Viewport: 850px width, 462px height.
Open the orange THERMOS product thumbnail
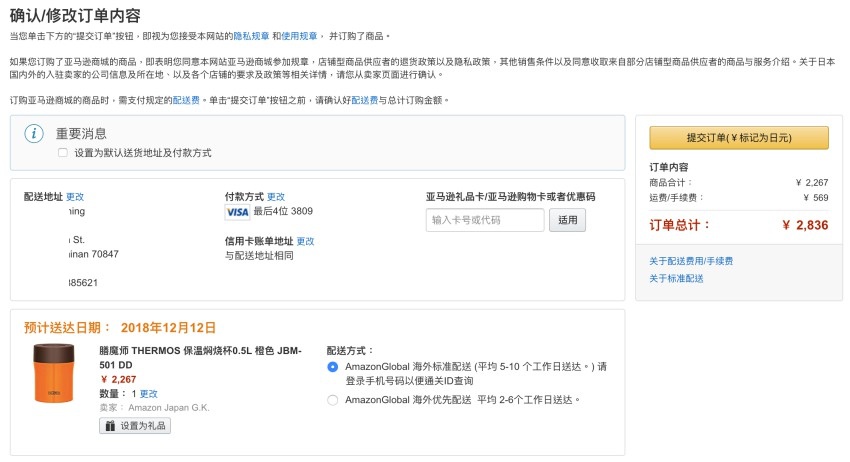coord(54,373)
